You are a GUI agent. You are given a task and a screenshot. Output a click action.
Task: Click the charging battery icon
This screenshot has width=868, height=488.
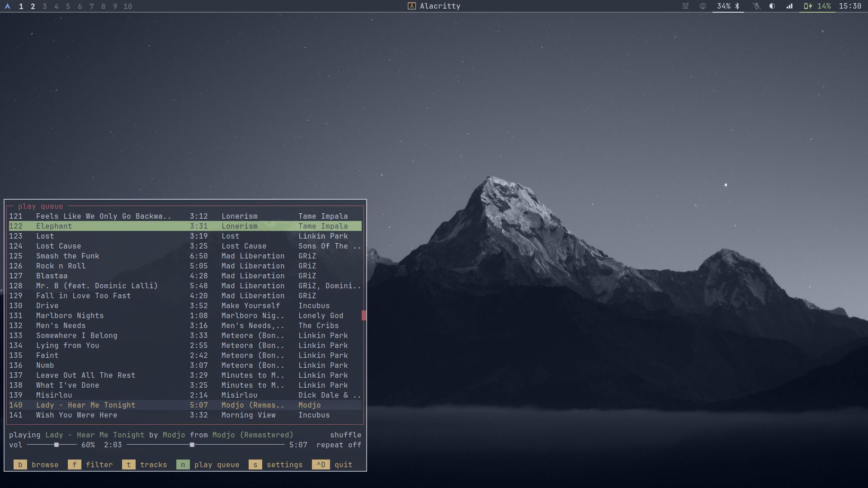point(808,6)
